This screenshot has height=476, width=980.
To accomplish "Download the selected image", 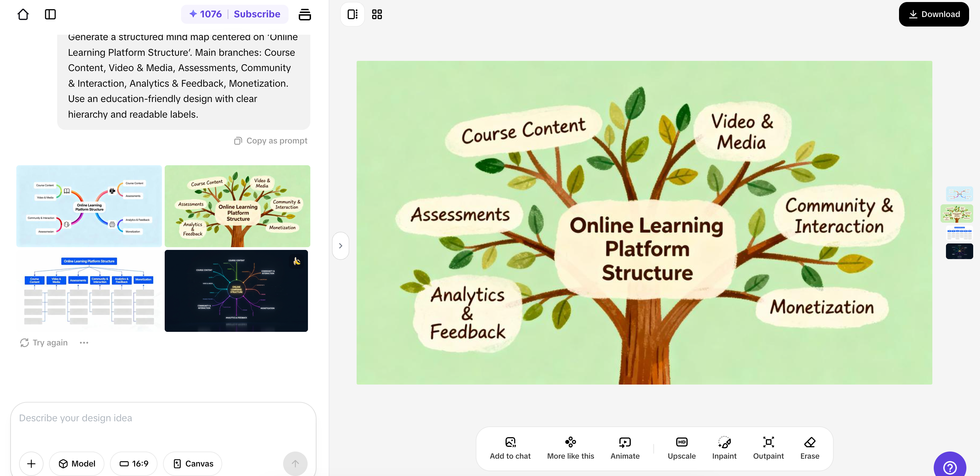I will tap(934, 14).
